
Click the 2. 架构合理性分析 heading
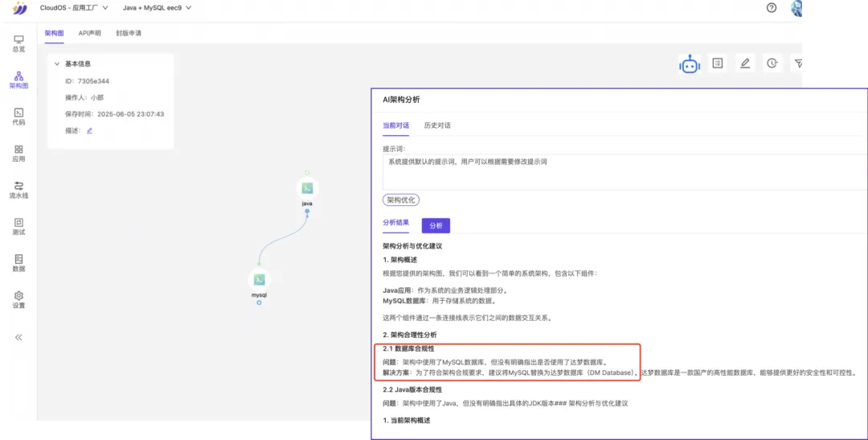click(410, 335)
